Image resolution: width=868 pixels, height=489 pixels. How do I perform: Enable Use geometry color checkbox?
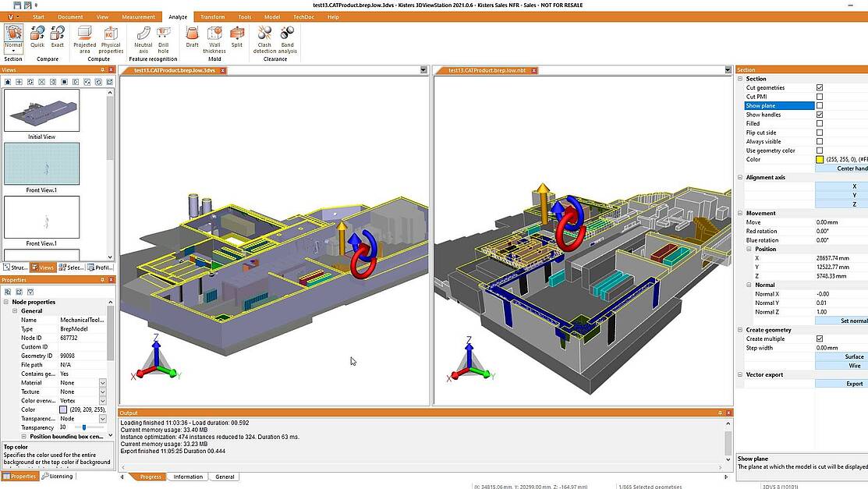(820, 150)
